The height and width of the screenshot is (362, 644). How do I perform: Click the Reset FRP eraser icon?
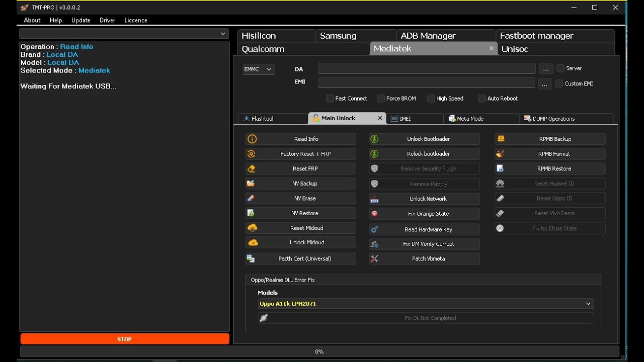252,169
